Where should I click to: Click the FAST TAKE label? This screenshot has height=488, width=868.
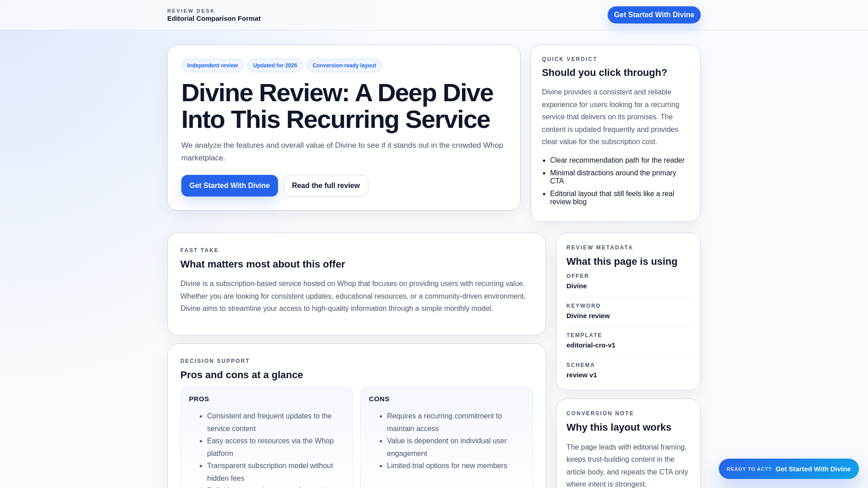coord(199,250)
